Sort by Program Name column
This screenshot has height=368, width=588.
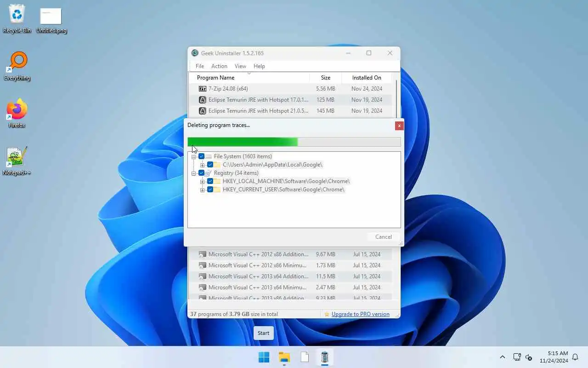(249, 78)
